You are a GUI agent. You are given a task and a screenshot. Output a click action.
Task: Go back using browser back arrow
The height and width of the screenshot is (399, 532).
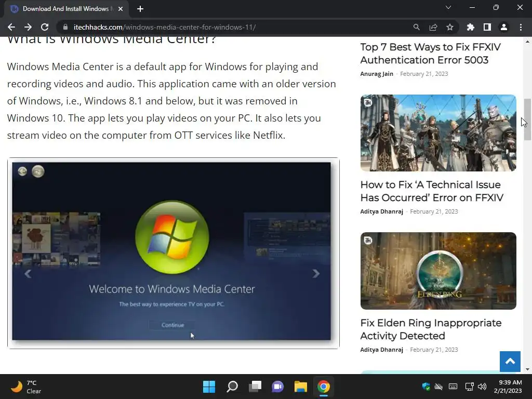click(11, 27)
